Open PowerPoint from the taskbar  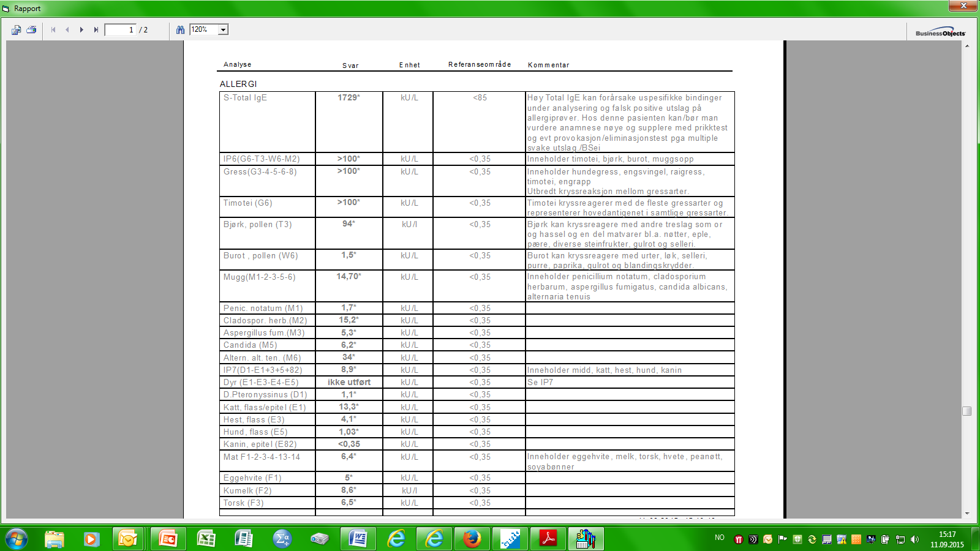pos(168,539)
